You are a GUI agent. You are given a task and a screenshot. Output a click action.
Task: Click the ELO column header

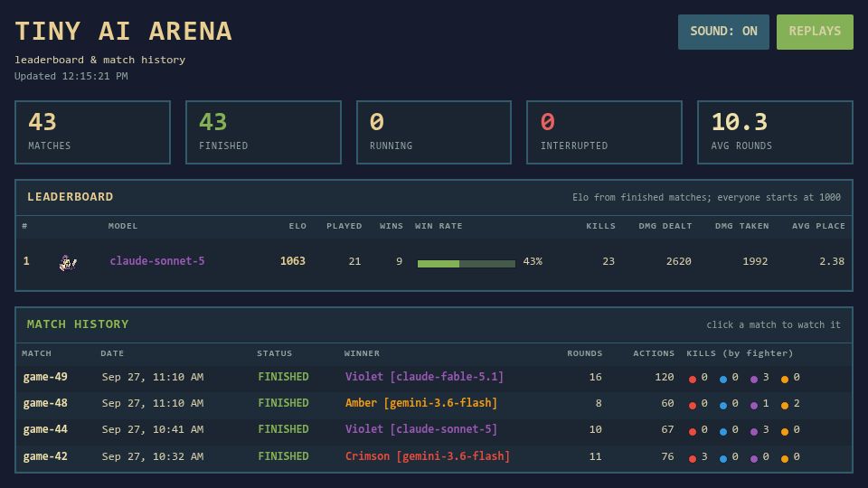[297, 226]
